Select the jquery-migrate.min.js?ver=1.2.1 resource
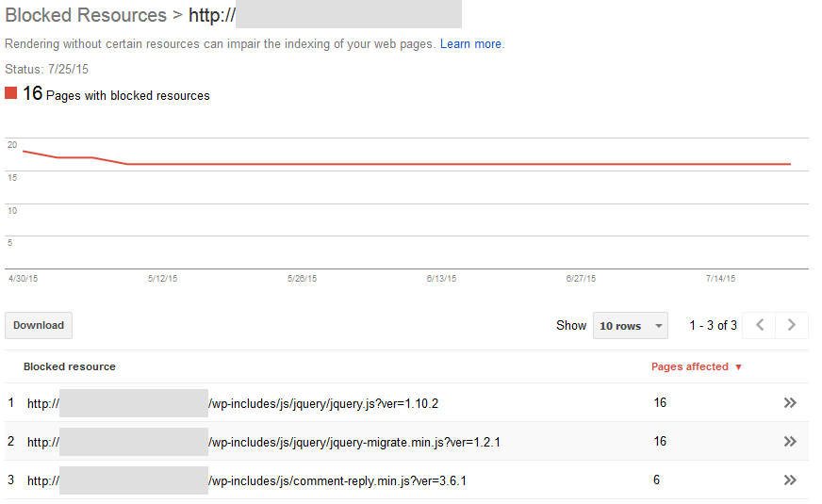Screen dimensions: 822x504 [x=353, y=442]
